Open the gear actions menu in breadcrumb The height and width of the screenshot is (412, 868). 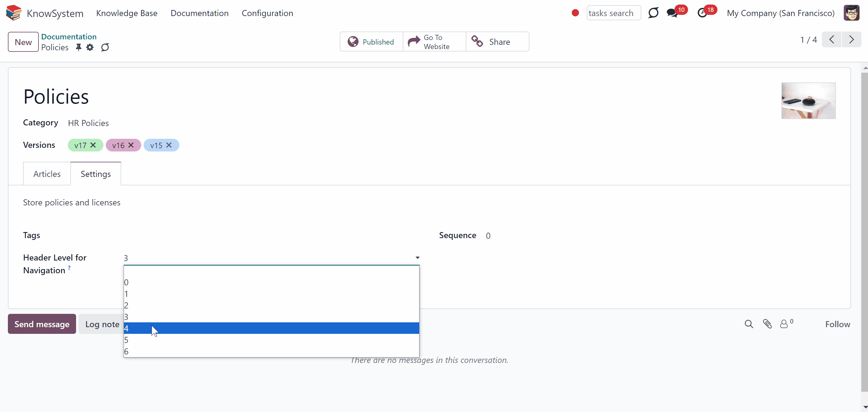point(90,47)
